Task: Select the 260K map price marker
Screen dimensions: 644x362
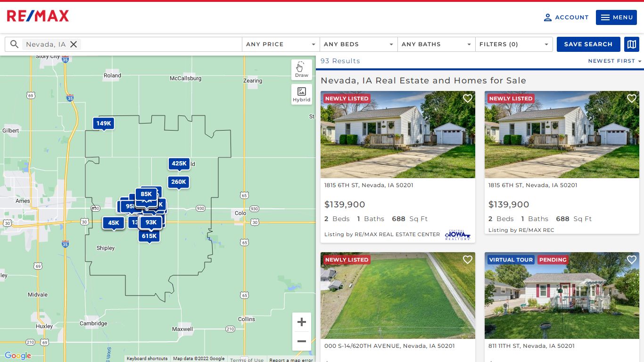Action: click(x=179, y=182)
